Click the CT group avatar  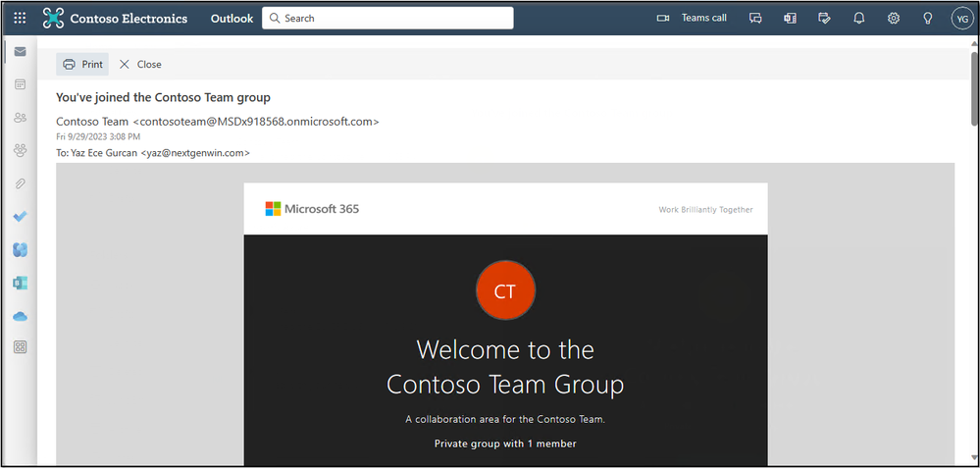(505, 290)
